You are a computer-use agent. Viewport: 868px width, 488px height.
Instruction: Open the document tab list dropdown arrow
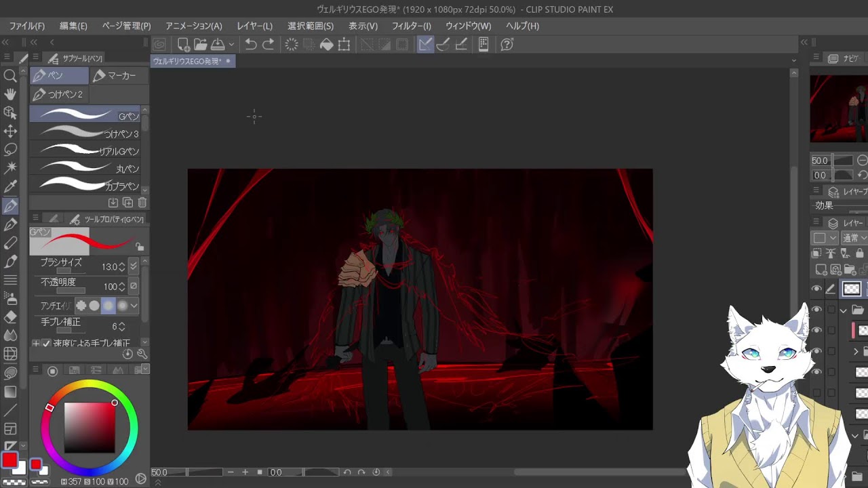click(x=793, y=61)
